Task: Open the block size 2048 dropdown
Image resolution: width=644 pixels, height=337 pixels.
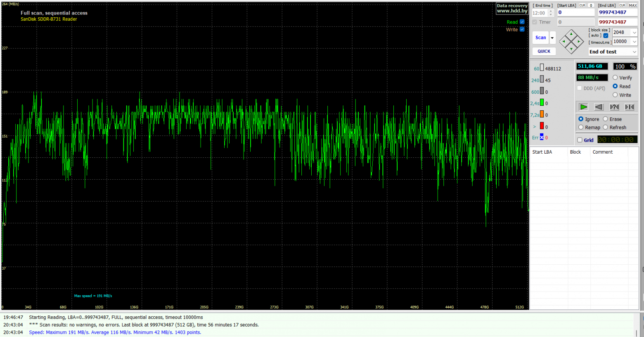Action: 625,32
